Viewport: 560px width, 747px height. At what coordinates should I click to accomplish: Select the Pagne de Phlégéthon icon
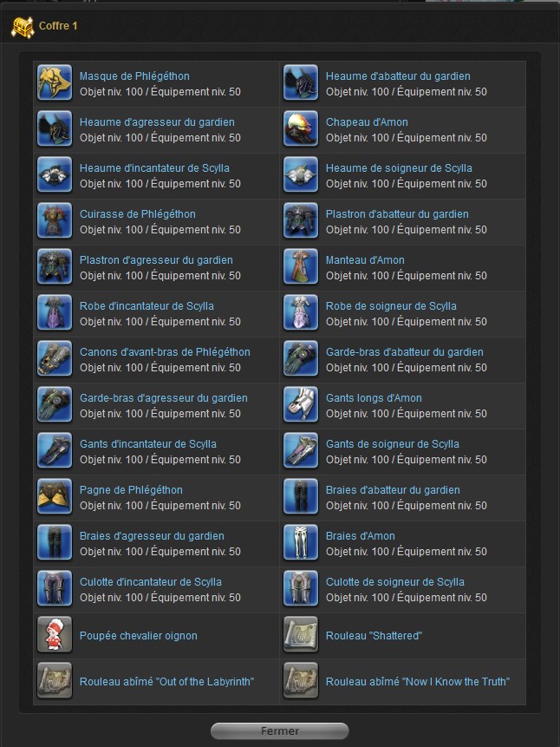55,497
